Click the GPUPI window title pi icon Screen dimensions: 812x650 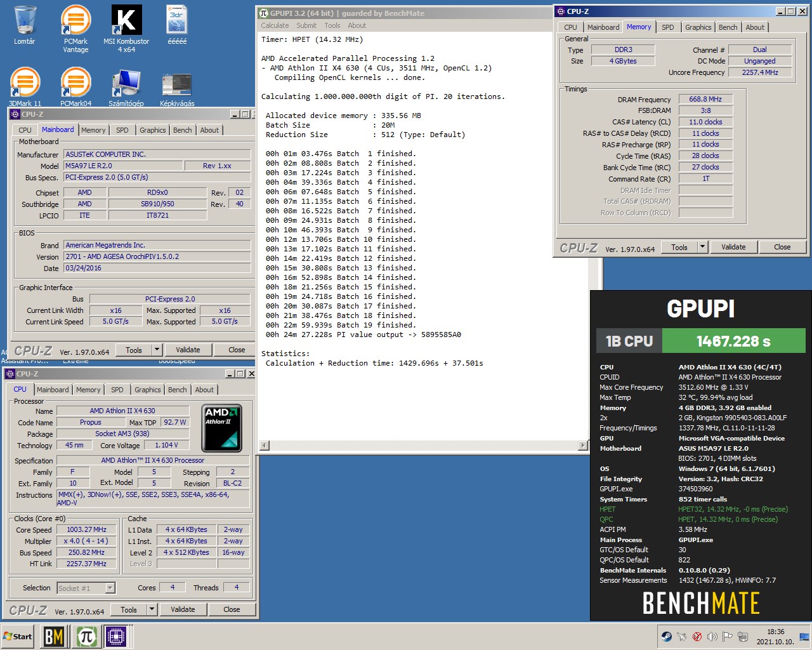(x=264, y=13)
